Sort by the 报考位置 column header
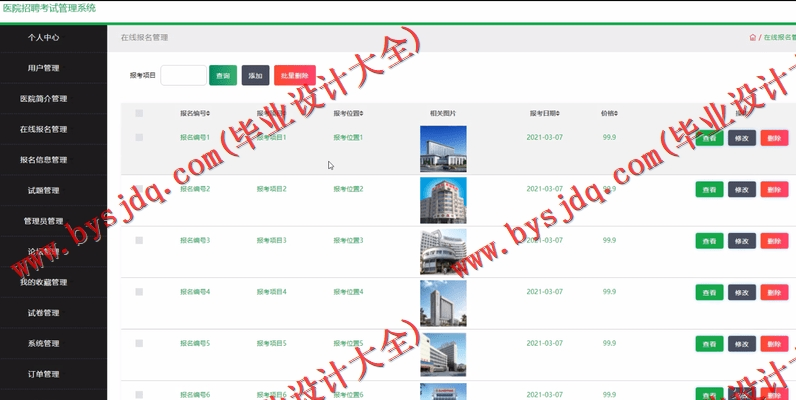 coord(348,113)
